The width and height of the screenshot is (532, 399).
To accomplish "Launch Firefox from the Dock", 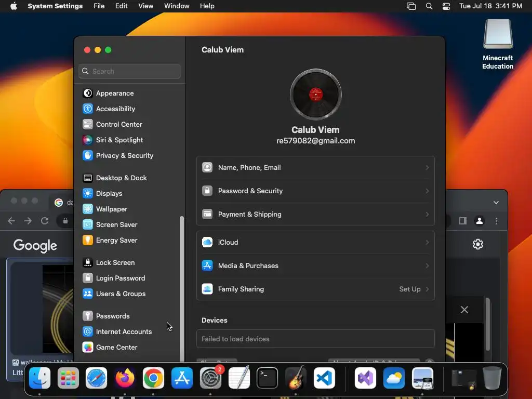I will (x=125, y=378).
